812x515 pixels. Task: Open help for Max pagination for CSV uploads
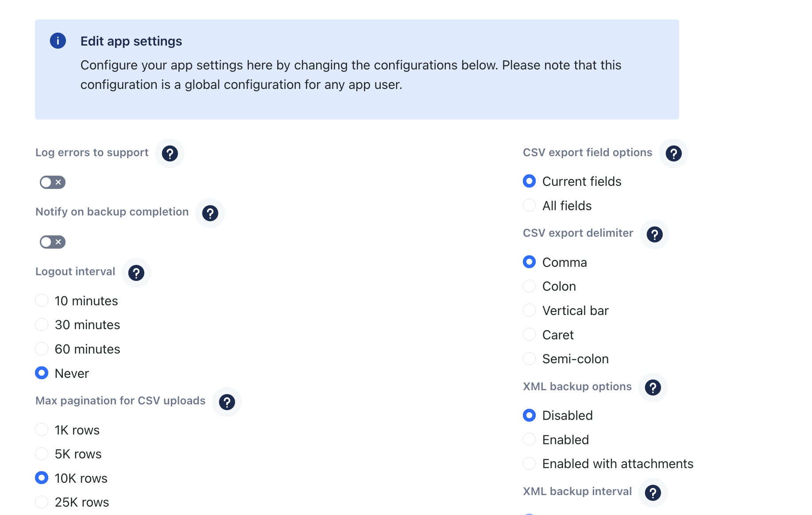click(227, 402)
